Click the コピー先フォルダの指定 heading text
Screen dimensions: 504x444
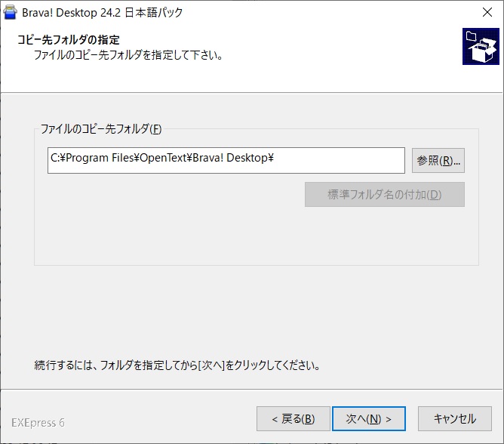(69, 40)
